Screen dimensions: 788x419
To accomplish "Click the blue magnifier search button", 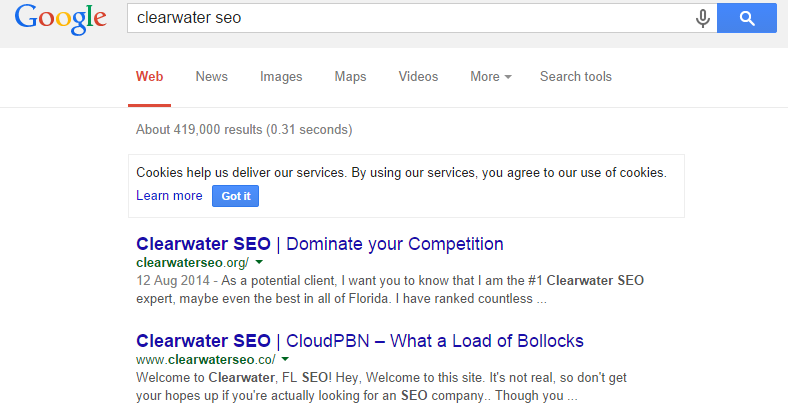I will [x=747, y=18].
